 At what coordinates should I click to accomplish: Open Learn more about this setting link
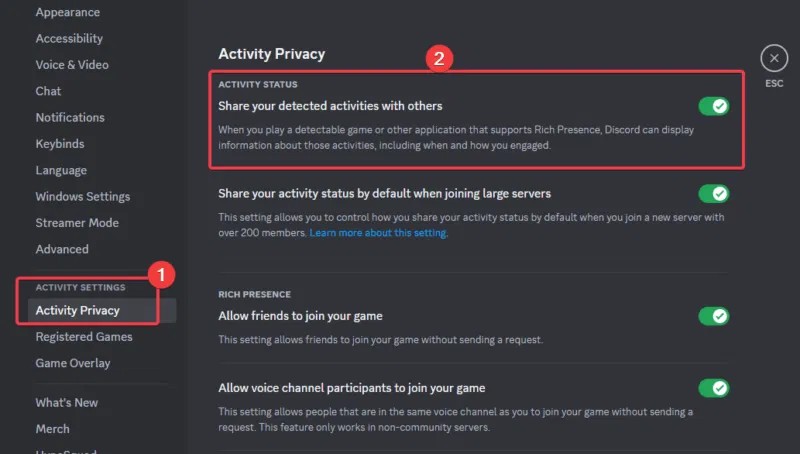click(378, 233)
